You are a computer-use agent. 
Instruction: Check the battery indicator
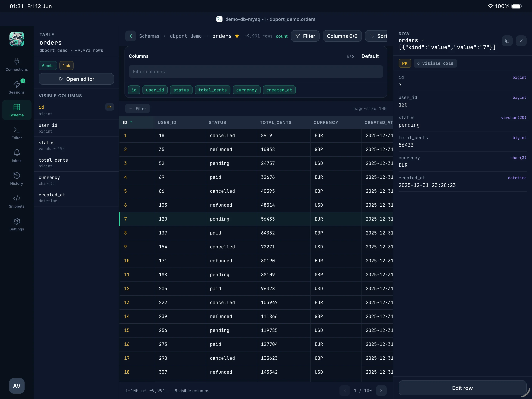[516, 6]
